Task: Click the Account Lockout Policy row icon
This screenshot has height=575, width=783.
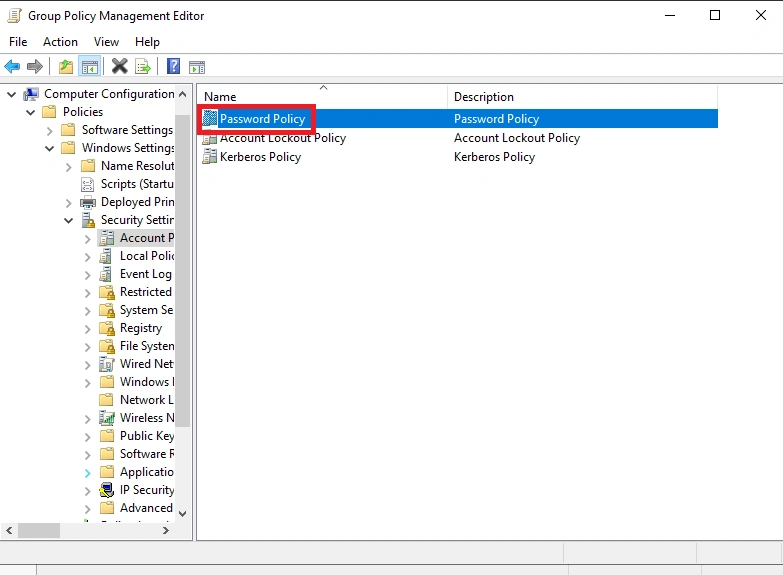Action: [x=210, y=138]
